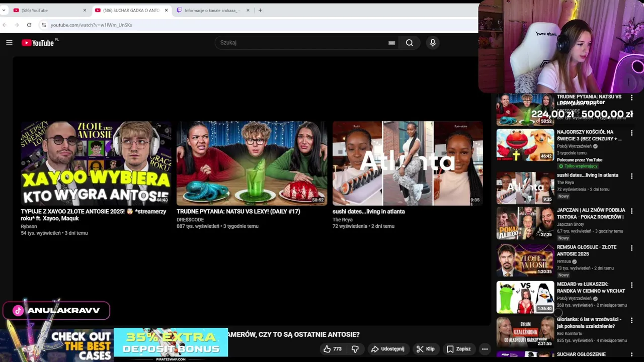Viewport: 644px width, 362px height.
Task: Go back with the browser back arrow
Action: (5, 25)
